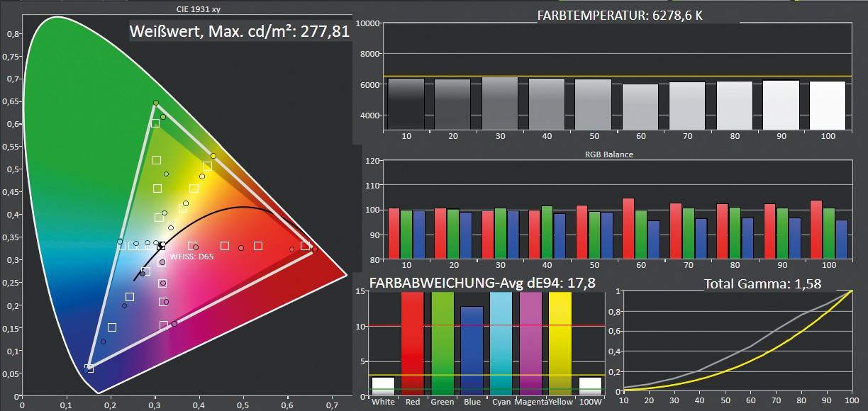The image size is (868, 411).
Task: Click the "0,65" value on the CIE y-axis
Action: click(x=13, y=101)
